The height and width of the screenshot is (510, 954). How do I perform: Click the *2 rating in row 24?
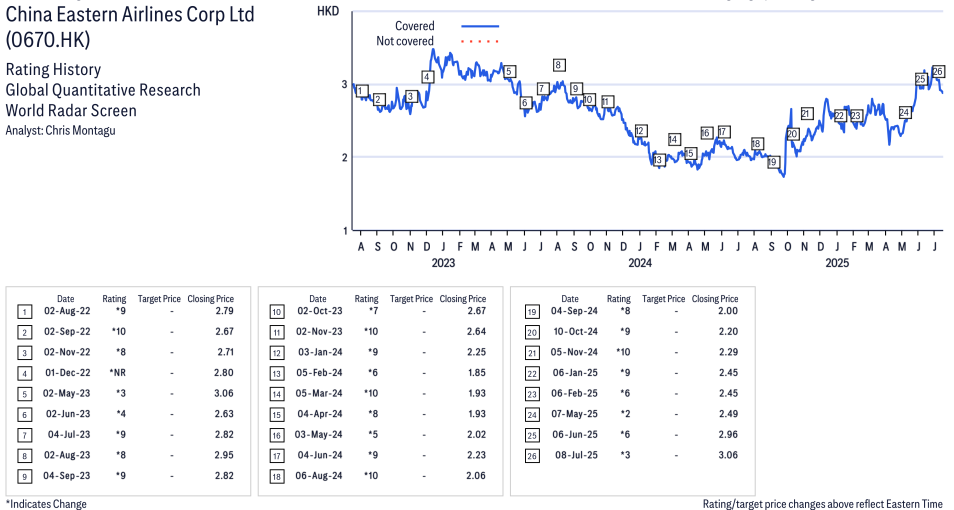tap(625, 414)
